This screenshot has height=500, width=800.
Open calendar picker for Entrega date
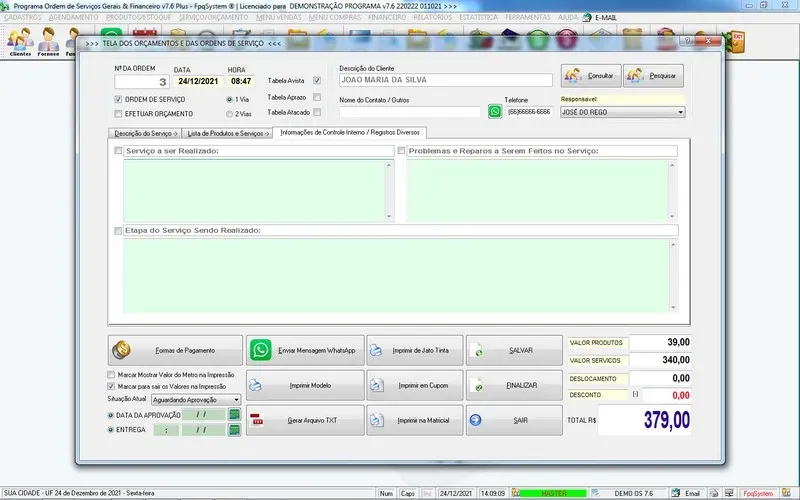point(234,429)
